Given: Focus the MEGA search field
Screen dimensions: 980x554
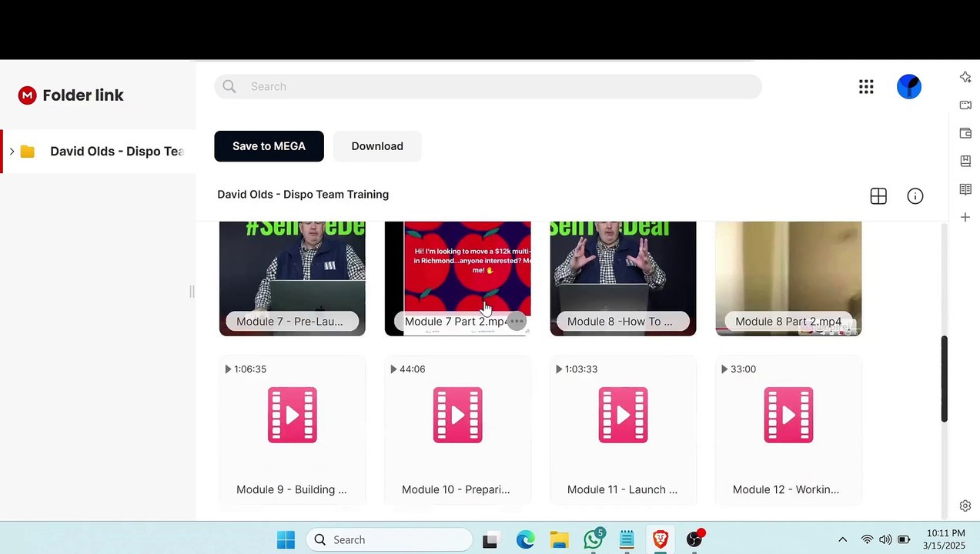Looking at the screenshot, I should [x=488, y=87].
